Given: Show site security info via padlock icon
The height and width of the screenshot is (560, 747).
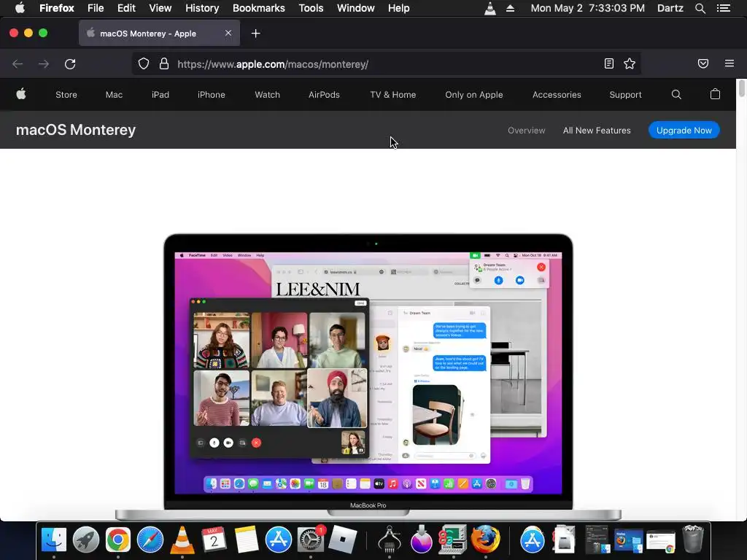Looking at the screenshot, I should 164,64.
